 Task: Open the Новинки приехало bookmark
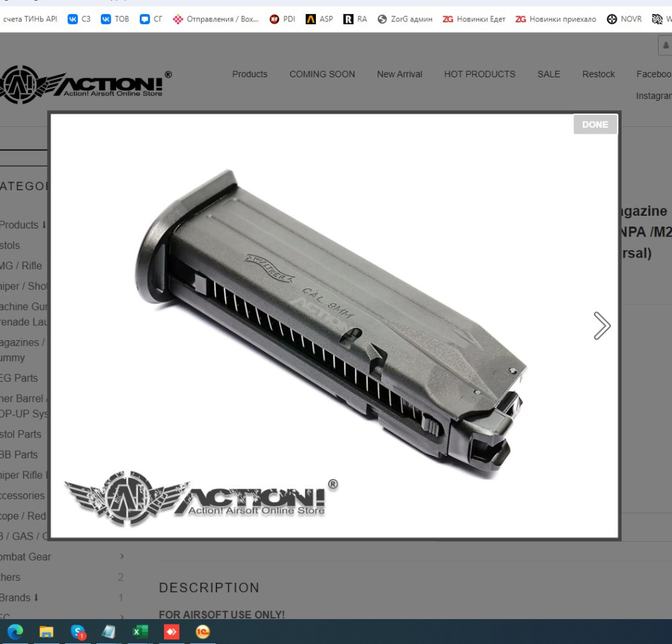point(556,19)
